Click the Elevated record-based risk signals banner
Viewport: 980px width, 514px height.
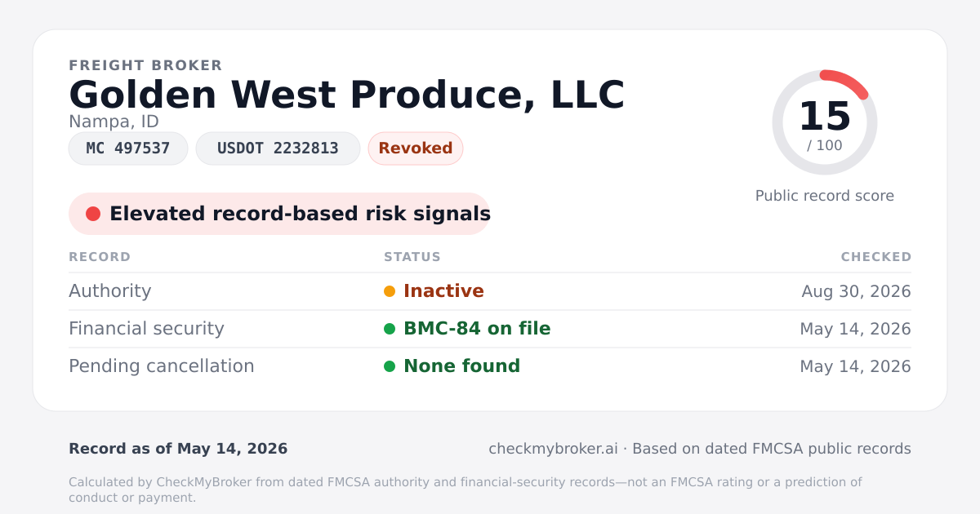tap(279, 214)
